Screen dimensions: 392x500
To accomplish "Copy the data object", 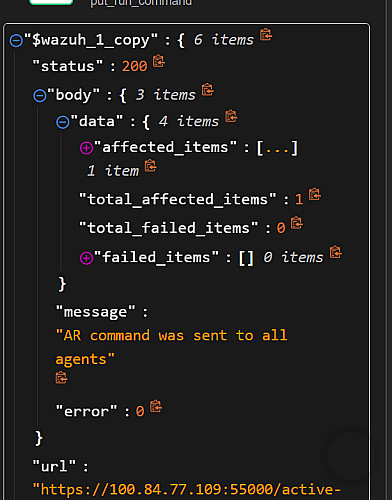I will [x=231, y=116].
